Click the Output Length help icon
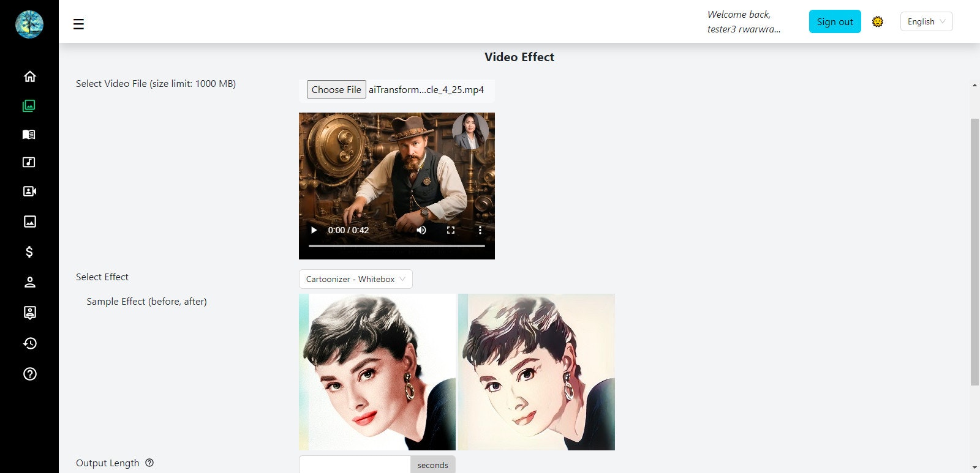Screen dimensions: 980x473 tap(149, 463)
